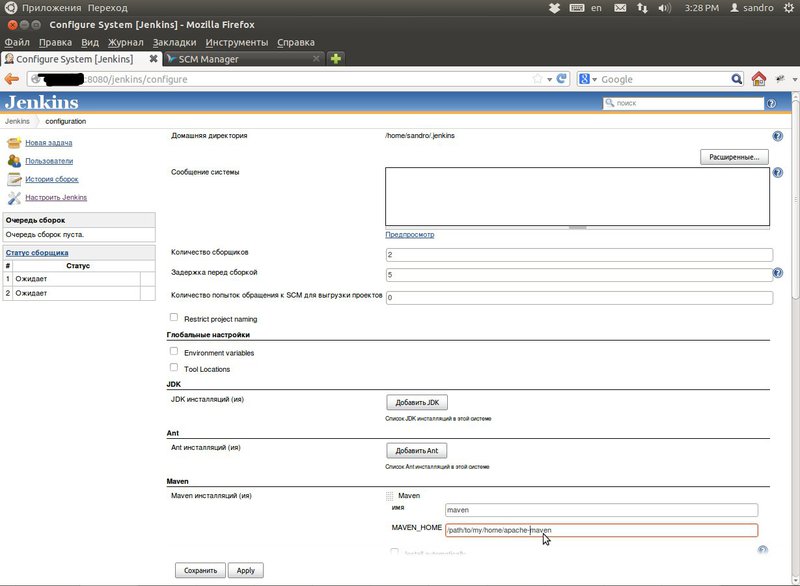Click the New Job box icon
The width and height of the screenshot is (800, 586).
tap(14, 143)
